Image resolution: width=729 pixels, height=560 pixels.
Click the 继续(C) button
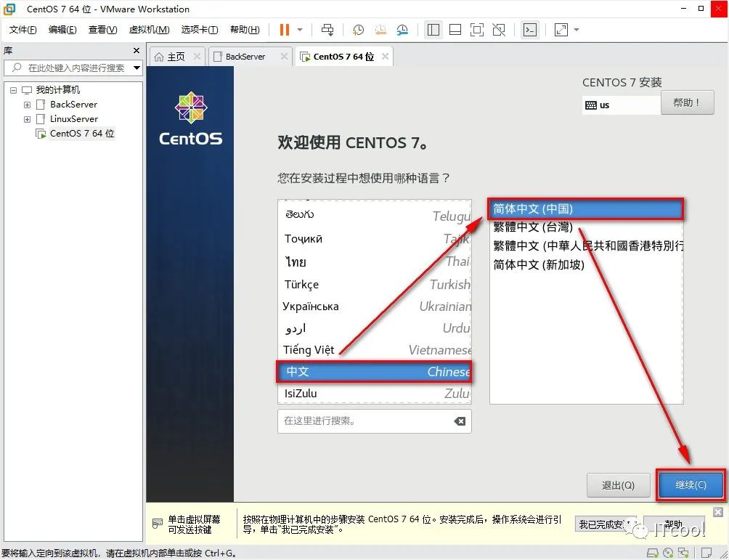click(x=691, y=485)
